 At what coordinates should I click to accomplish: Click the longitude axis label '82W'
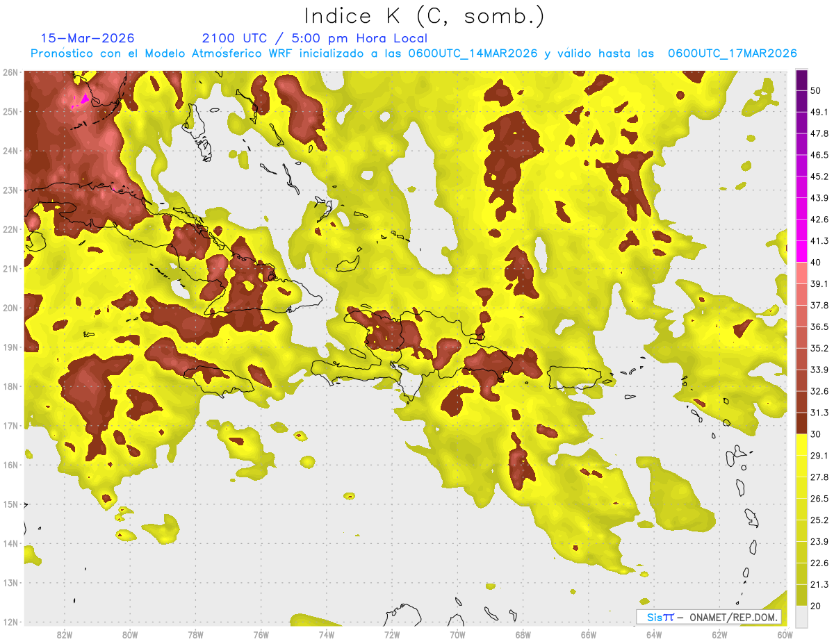64,635
